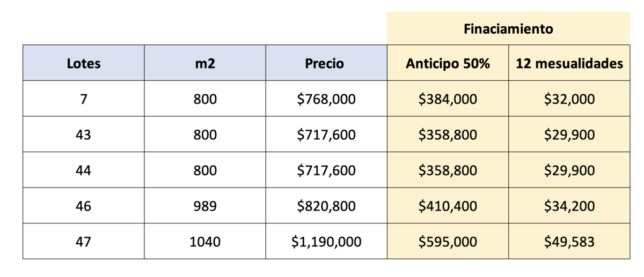This screenshot has width=644, height=277.
Task: Click the $1,190,000 price cell
Action: [x=326, y=242]
